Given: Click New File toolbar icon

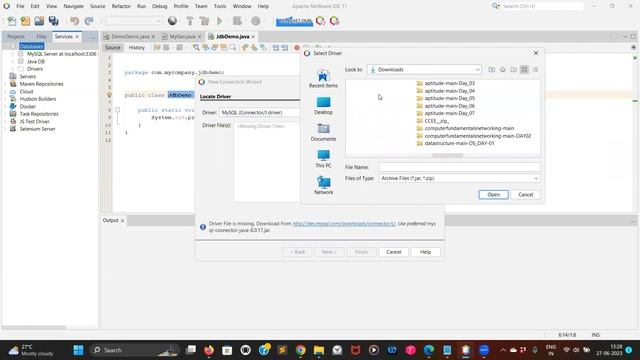Looking at the screenshot, I should [12, 21].
